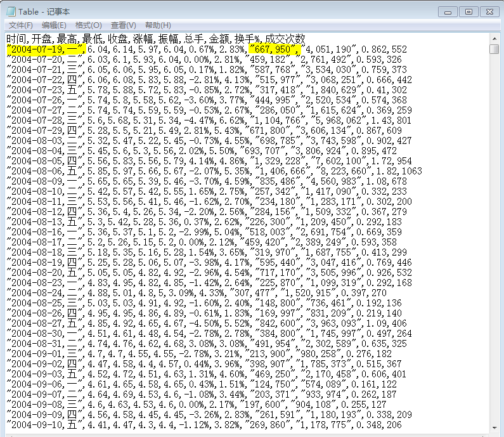This screenshot has width=504, height=437.
Task: Open the 查看(V) menu
Action: coord(123,25)
